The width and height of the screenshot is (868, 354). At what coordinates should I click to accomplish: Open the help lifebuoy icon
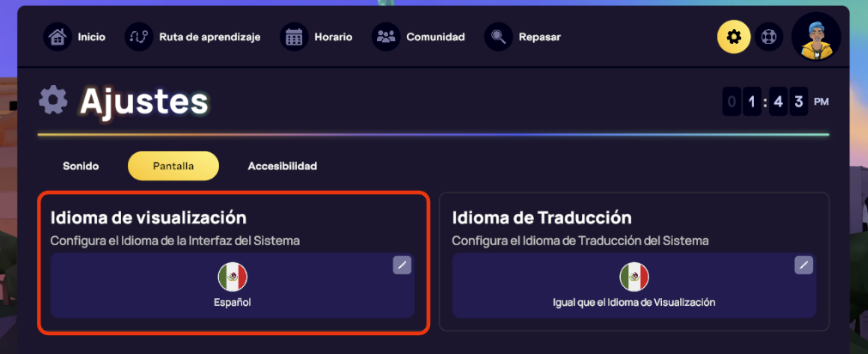[768, 37]
